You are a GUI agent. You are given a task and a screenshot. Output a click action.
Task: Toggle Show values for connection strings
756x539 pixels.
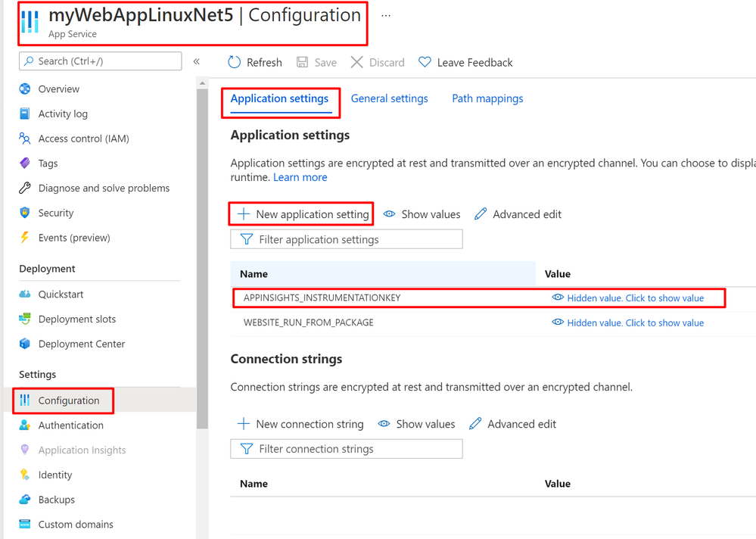click(x=416, y=424)
